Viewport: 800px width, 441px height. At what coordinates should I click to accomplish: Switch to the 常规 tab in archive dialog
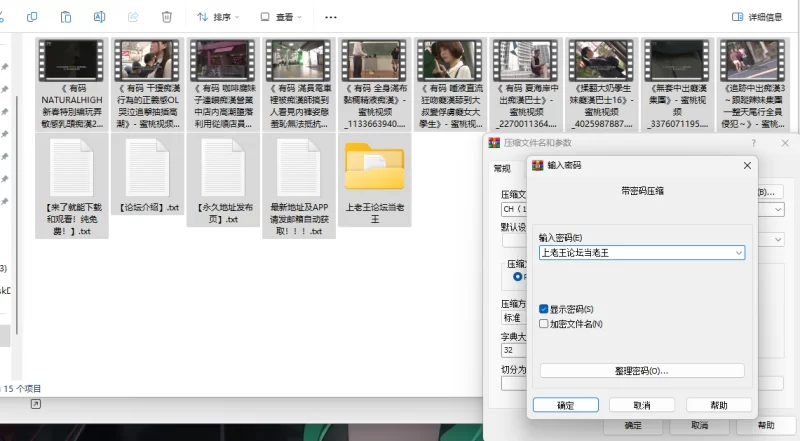point(502,168)
